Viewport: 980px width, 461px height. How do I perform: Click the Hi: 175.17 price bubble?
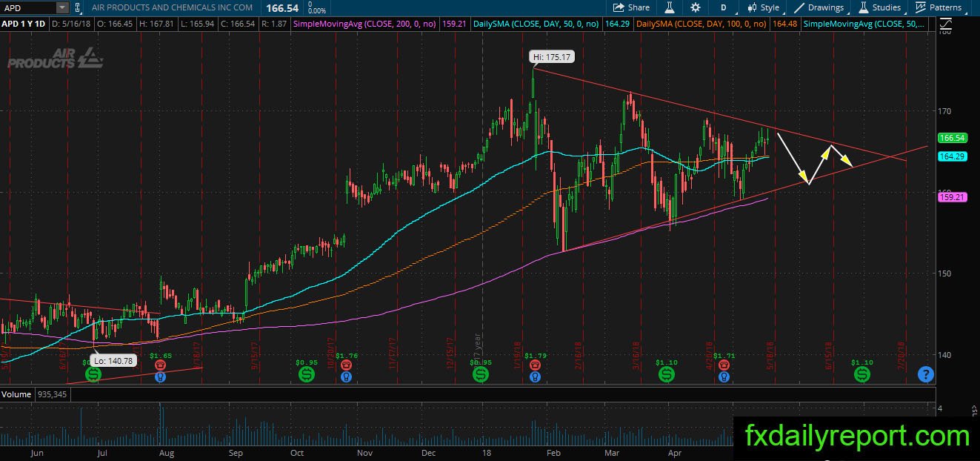552,56
